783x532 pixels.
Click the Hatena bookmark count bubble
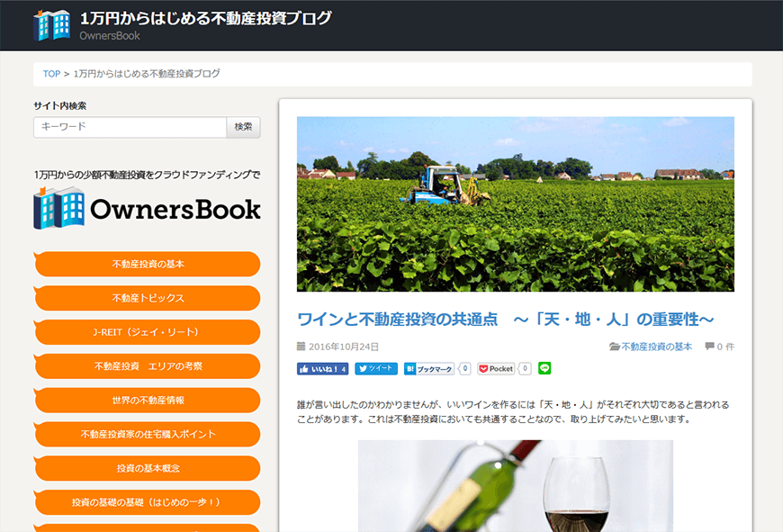(465, 369)
